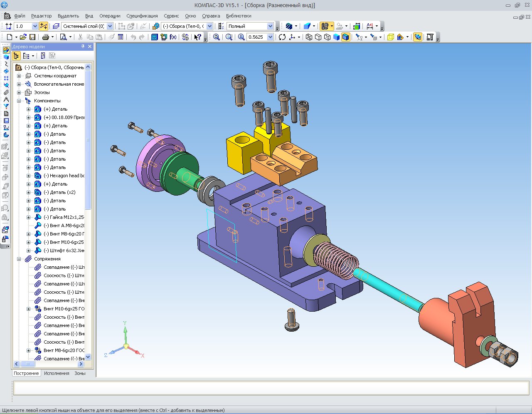Click the Zoom in magnifier icon
Viewport: 532px width, 414px height.
tap(241, 37)
